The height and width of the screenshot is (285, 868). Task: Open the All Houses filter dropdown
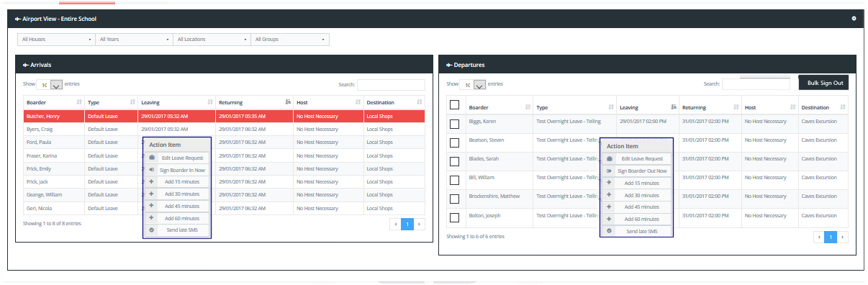point(56,39)
